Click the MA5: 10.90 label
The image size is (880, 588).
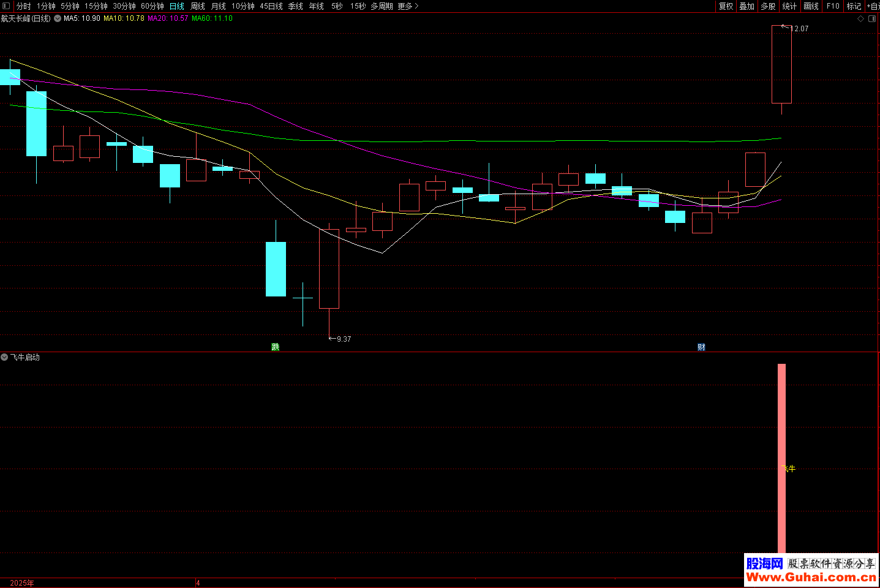tap(82, 18)
